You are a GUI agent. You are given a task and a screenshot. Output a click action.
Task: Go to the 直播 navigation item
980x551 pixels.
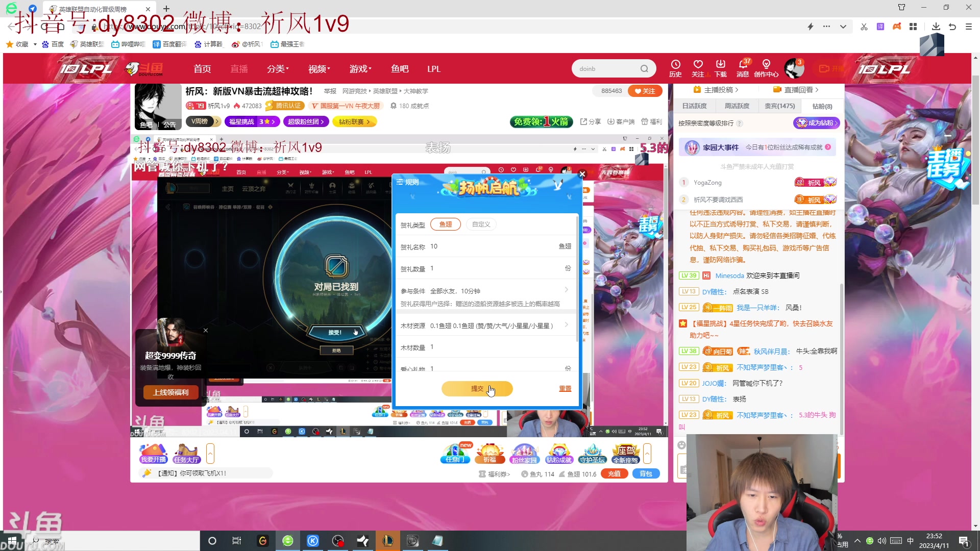[x=239, y=68]
